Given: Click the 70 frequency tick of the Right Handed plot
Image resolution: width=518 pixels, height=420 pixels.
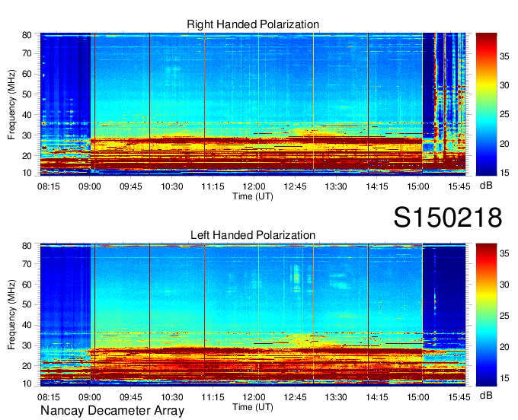Looking at the screenshot, I should click(x=27, y=53).
